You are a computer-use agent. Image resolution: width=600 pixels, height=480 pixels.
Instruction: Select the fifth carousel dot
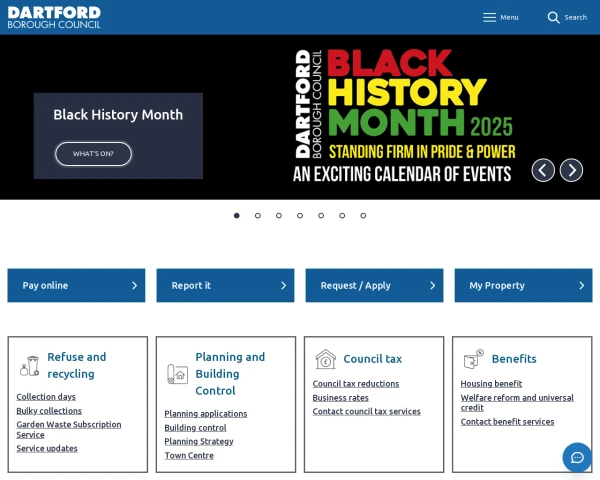pos(321,216)
